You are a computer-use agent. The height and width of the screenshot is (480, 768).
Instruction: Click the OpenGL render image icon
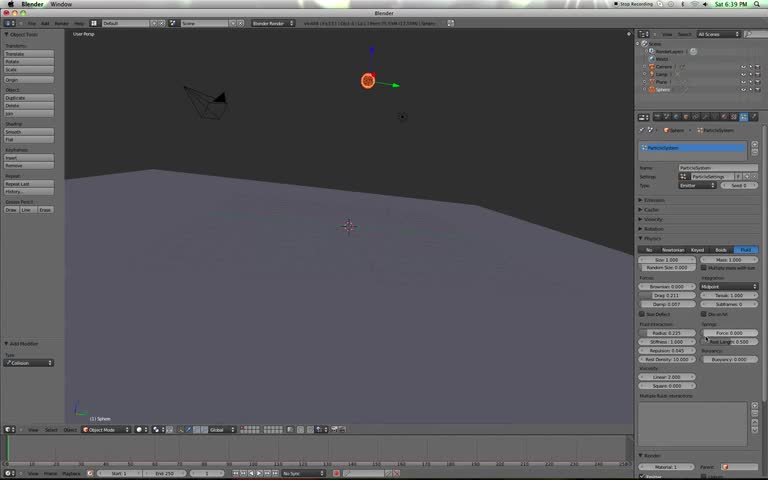point(335,430)
